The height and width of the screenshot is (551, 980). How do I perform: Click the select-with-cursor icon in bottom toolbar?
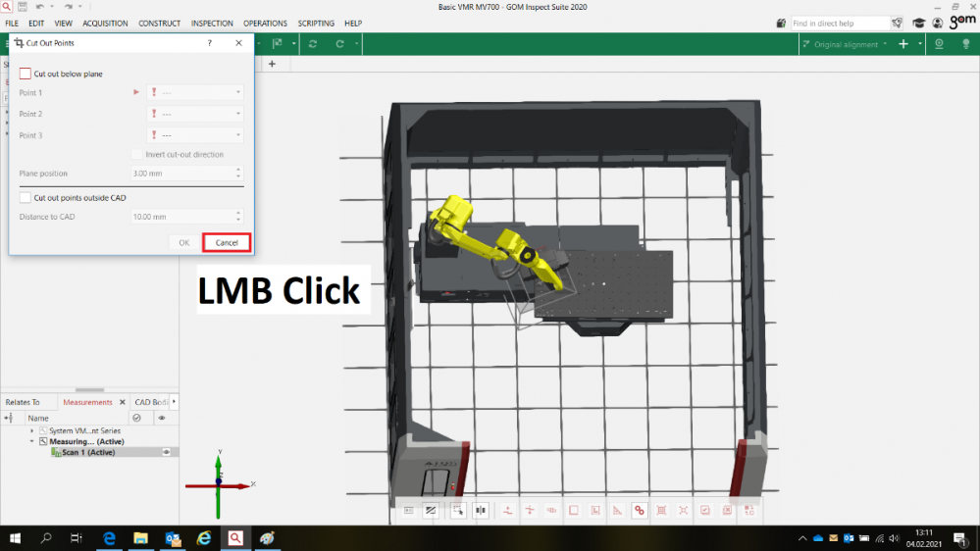tap(458, 510)
